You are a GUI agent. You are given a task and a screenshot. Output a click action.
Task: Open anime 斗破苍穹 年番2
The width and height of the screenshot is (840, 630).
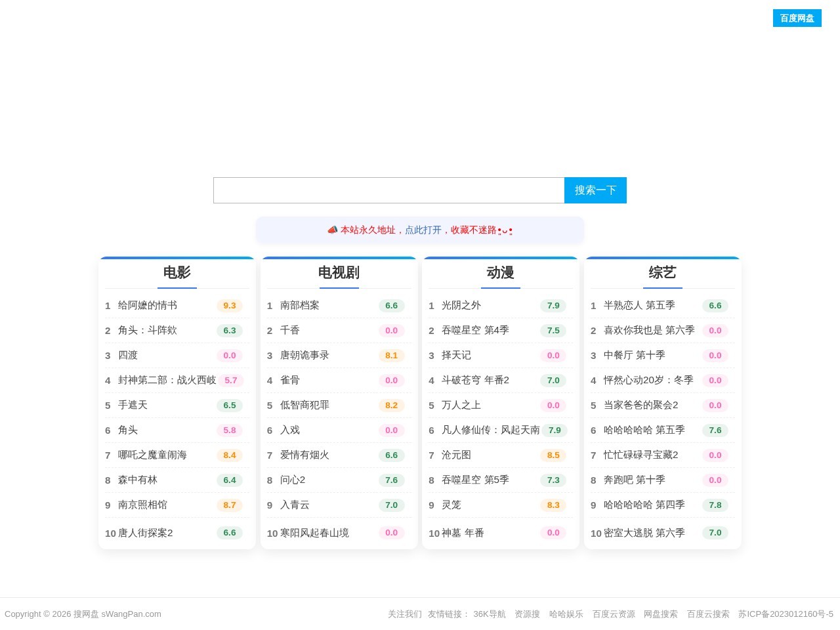475,380
